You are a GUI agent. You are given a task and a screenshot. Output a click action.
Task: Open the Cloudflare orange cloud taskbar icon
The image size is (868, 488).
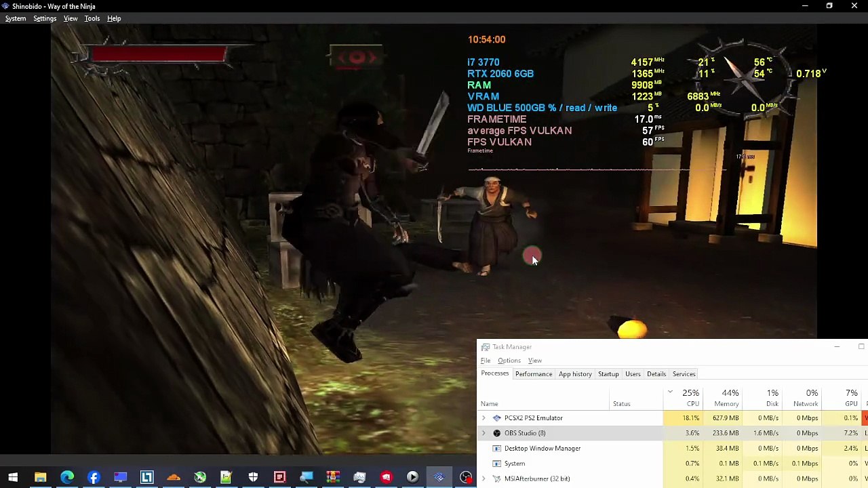pos(174,477)
